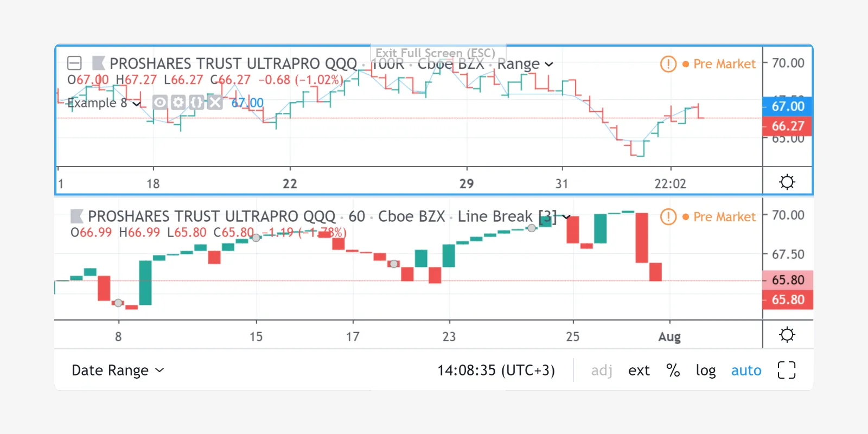Open Example 8 indicator settings gear

(178, 103)
